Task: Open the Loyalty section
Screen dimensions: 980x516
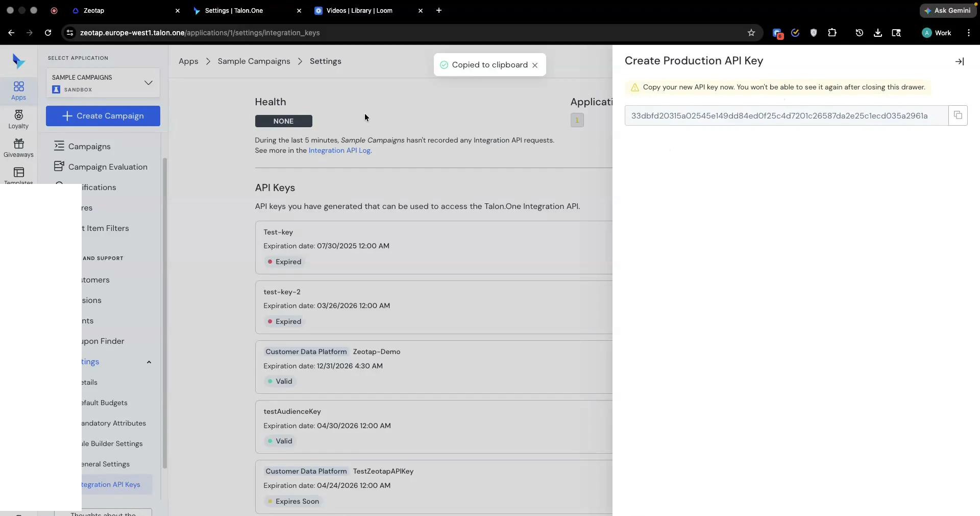Action: pos(18,120)
